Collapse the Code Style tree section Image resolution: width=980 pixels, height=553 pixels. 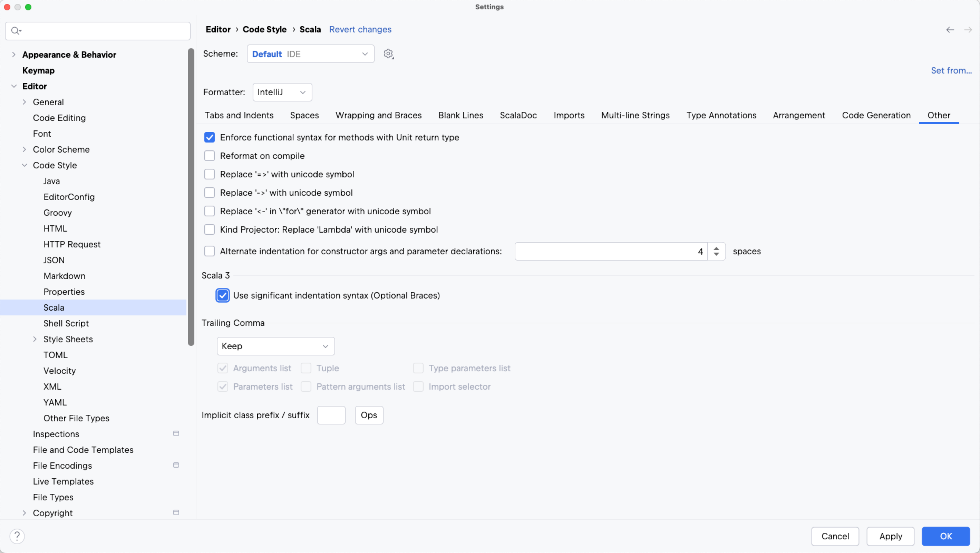click(x=24, y=165)
